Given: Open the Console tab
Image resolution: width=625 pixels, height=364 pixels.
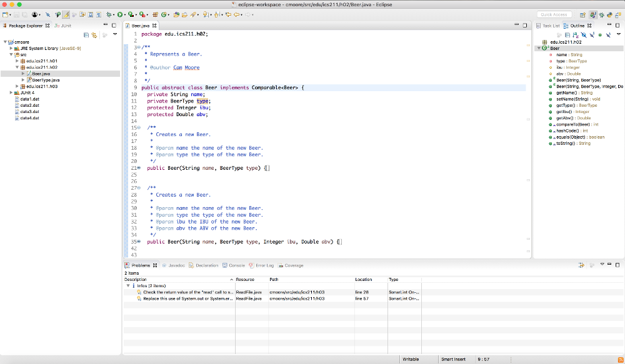Looking at the screenshot, I should (x=236, y=265).
